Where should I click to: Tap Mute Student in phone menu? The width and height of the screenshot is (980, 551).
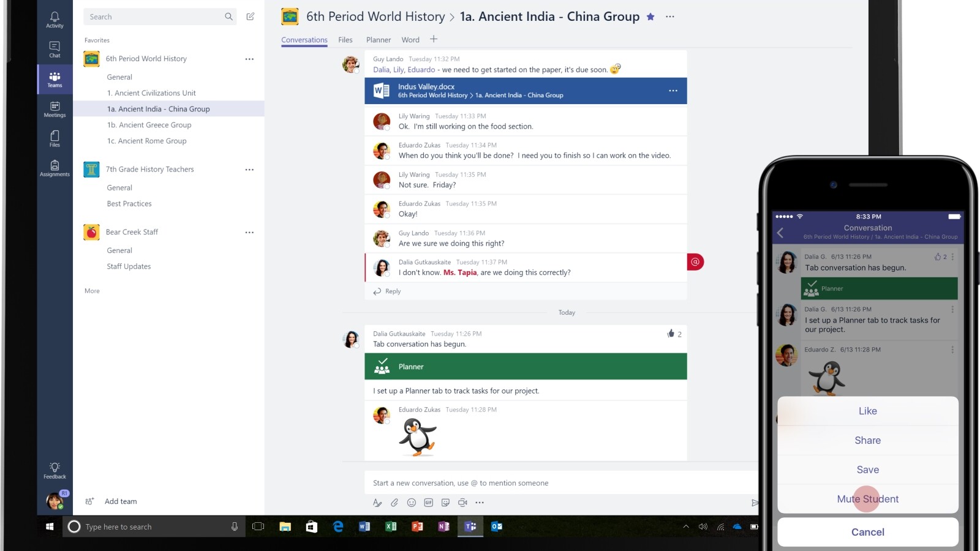868,499
